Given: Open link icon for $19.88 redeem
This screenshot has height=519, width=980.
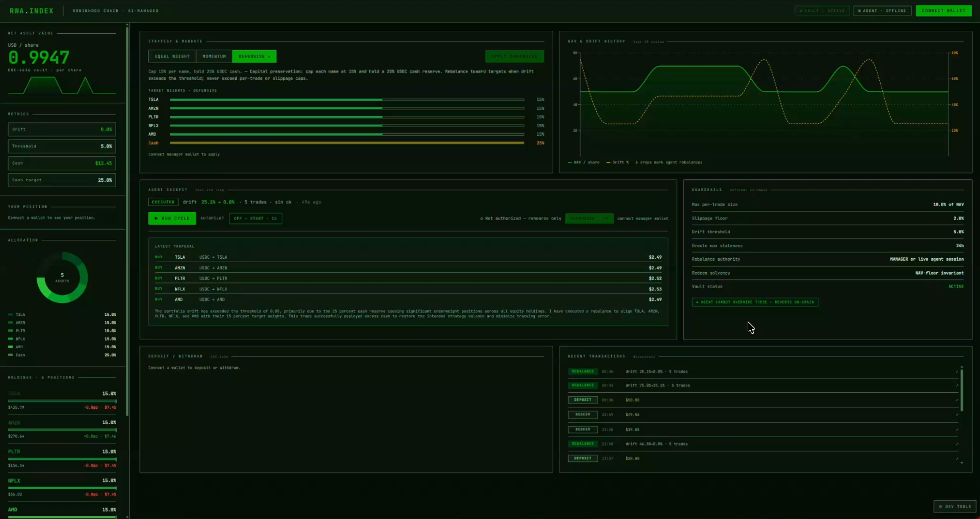Looking at the screenshot, I should coord(957,430).
